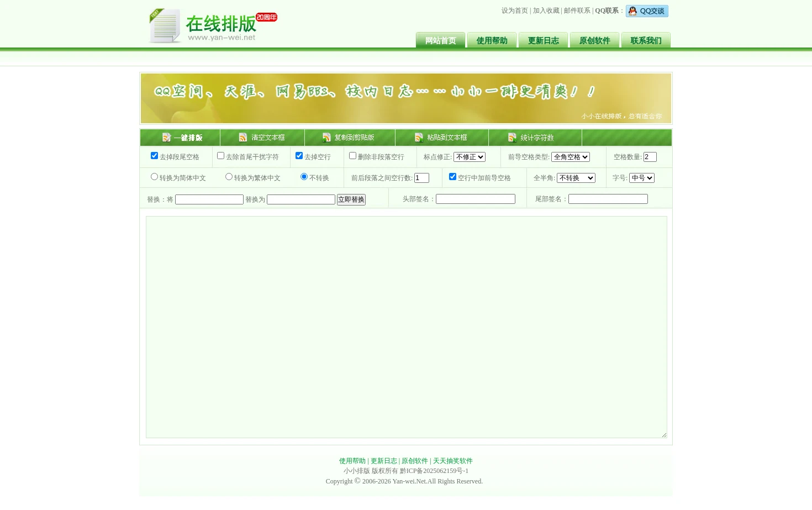The height and width of the screenshot is (510, 812).
Task: Click the text area resize handle
Action: click(x=664, y=435)
